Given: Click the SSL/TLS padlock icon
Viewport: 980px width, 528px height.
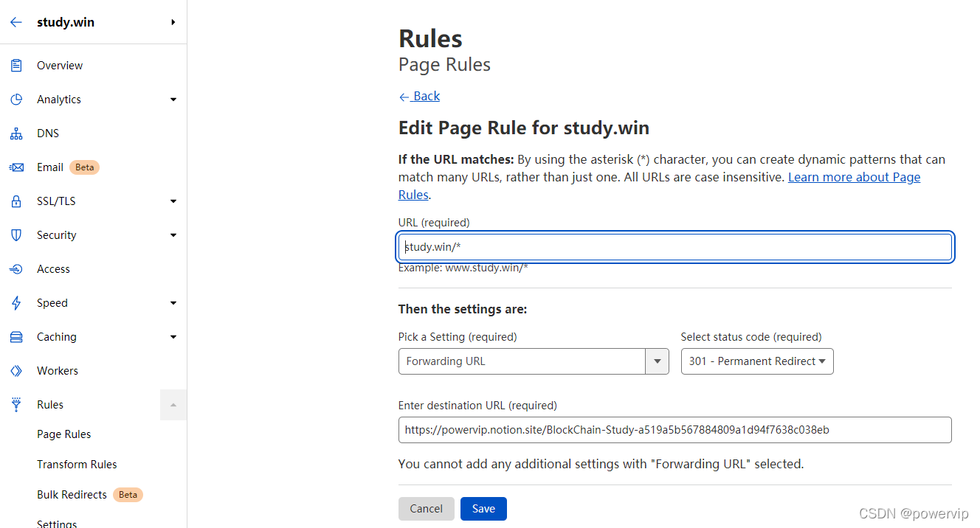Looking at the screenshot, I should [x=16, y=201].
